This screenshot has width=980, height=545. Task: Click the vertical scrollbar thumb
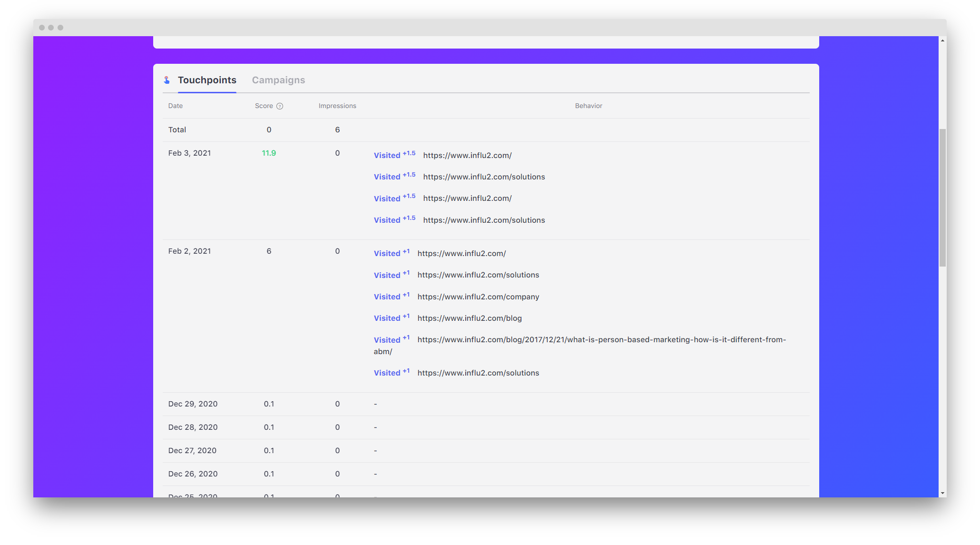tap(942, 197)
